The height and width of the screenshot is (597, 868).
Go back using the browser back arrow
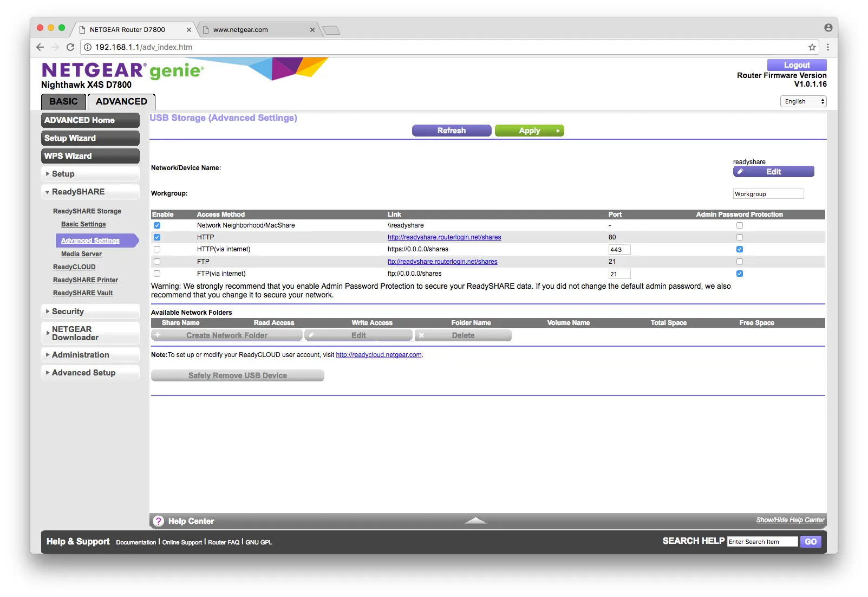tap(40, 47)
